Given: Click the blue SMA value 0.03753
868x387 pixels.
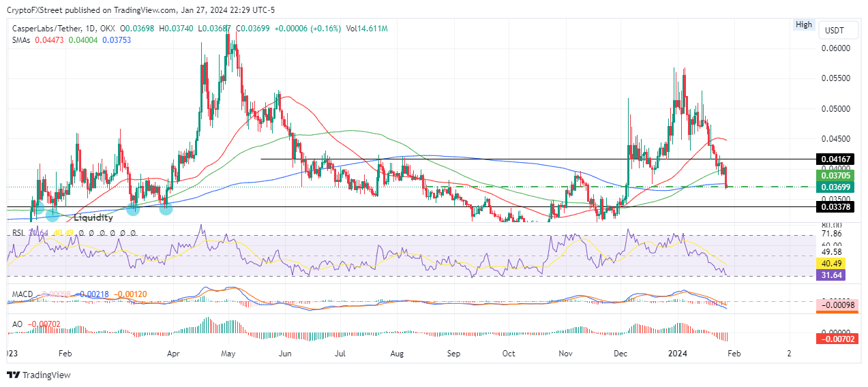Looking at the screenshot, I should (x=117, y=40).
